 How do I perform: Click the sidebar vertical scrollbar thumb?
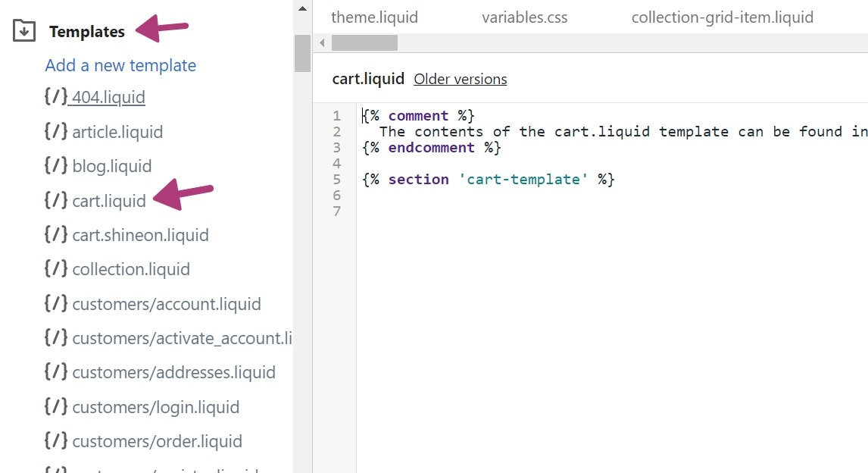point(302,53)
